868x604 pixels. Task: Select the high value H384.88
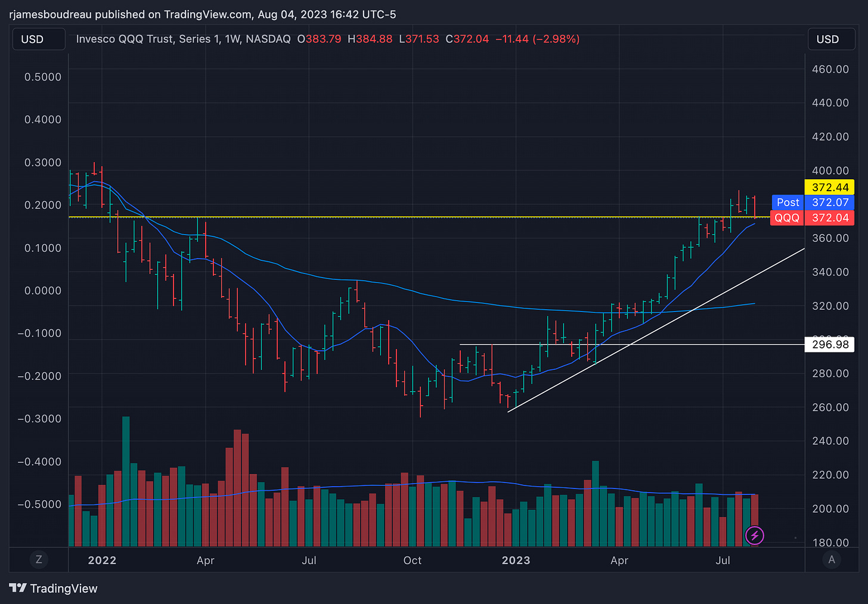coord(370,39)
